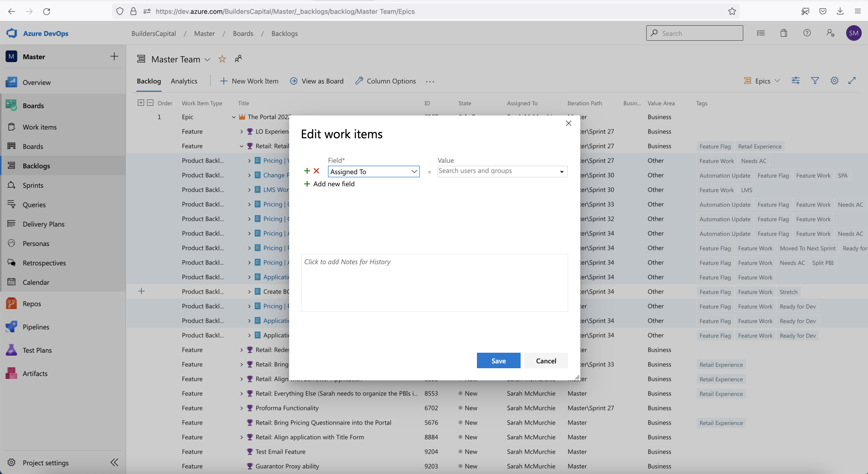Favorite Master Team with star icon
Screen dimensions: 868x474
(x=222, y=59)
